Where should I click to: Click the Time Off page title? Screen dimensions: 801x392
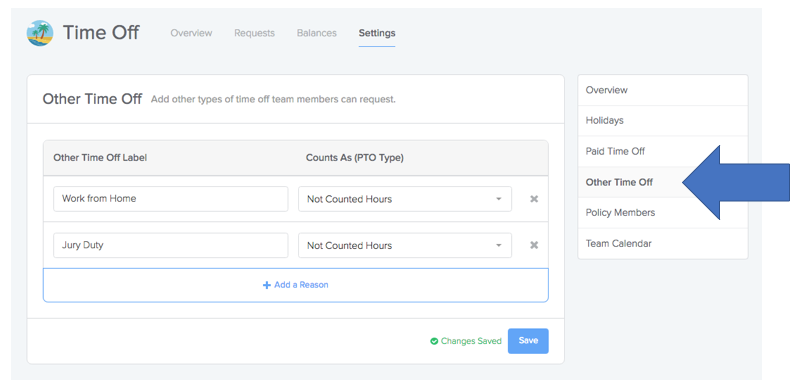point(101,33)
